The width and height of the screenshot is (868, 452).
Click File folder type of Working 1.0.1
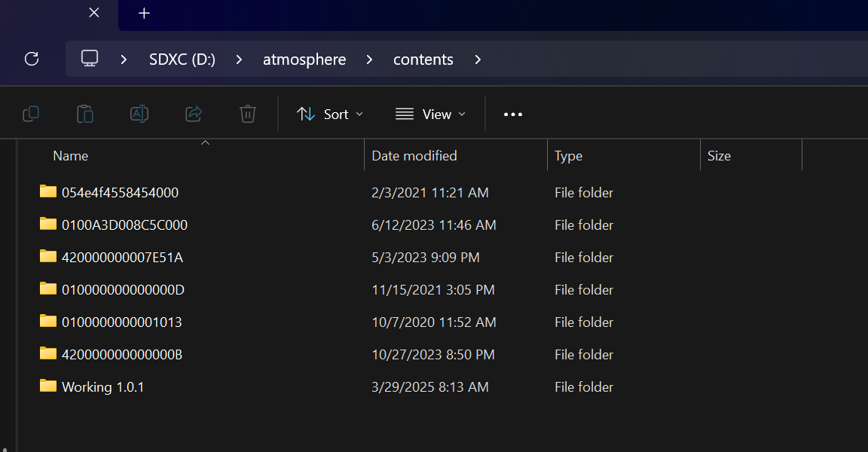click(x=584, y=387)
